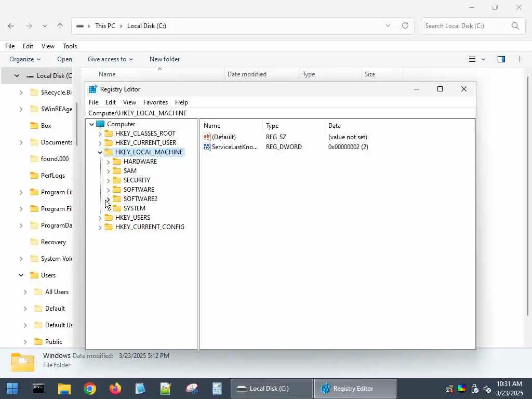Click the colorful display tray icon

click(462, 389)
